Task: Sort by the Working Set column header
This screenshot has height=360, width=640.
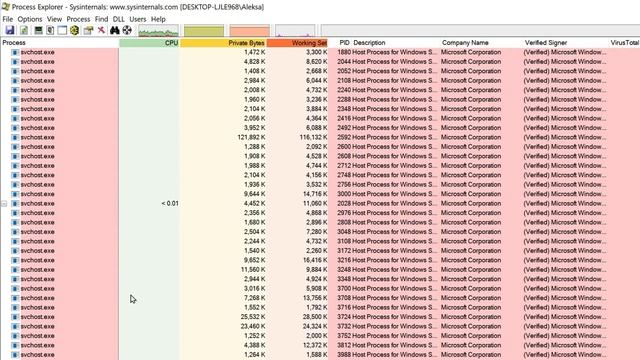Action: click(x=298, y=42)
